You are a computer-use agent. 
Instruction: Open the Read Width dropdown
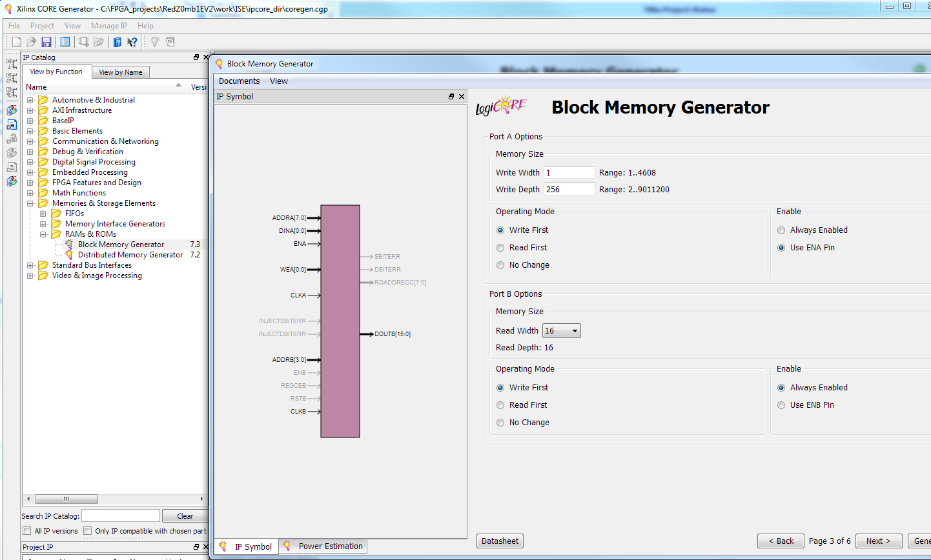click(x=562, y=331)
